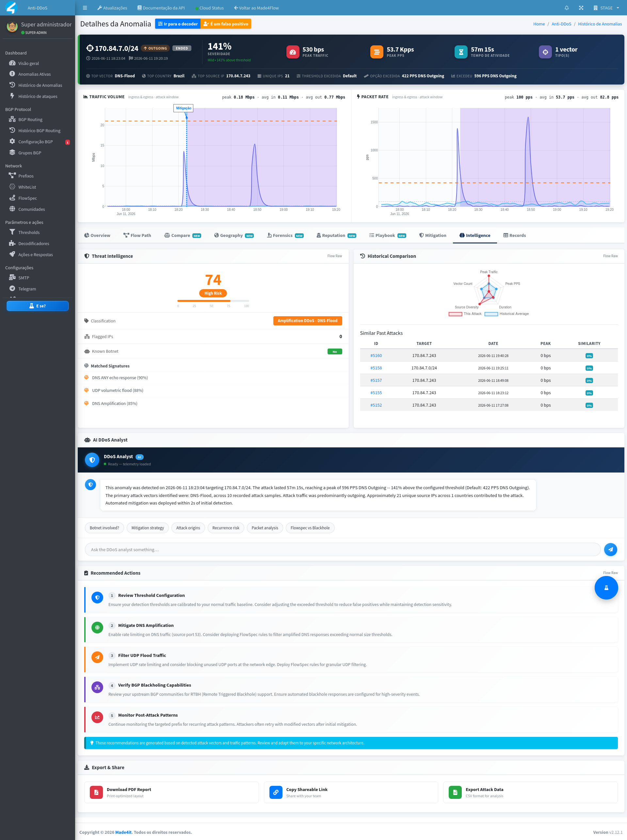Image resolution: width=627 pixels, height=840 pixels.
Task: Send message with paper-plane button
Action: [x=610, y=550]
